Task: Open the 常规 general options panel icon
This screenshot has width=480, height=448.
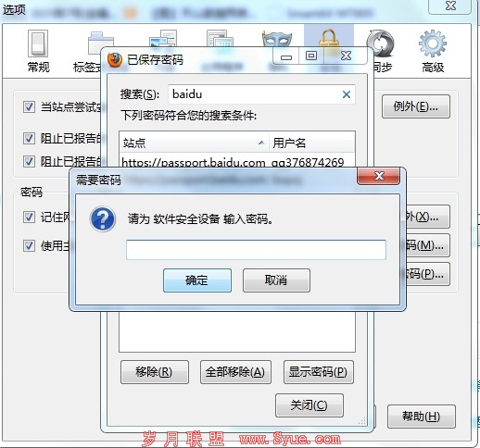Action: coord(38,44)
